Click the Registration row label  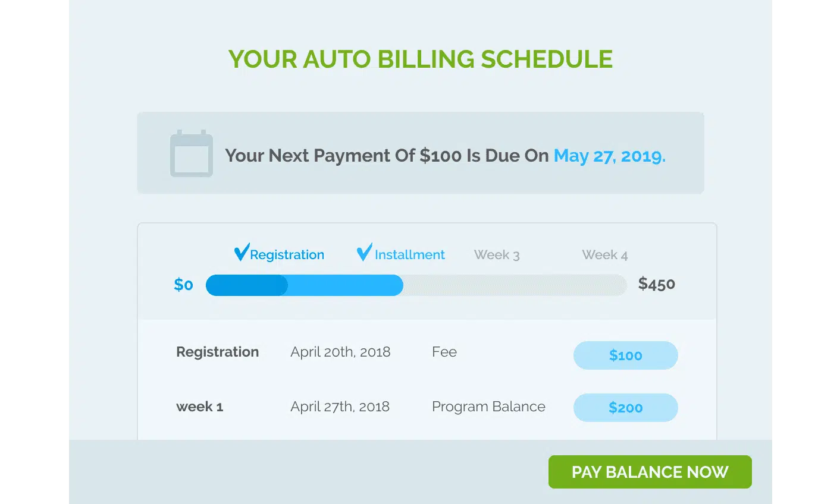point(217,352)
